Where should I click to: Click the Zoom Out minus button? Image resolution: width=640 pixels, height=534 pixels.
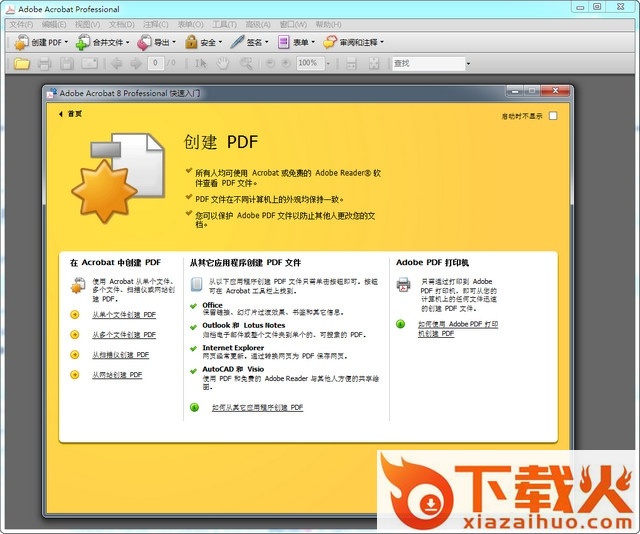pos(270,63)
